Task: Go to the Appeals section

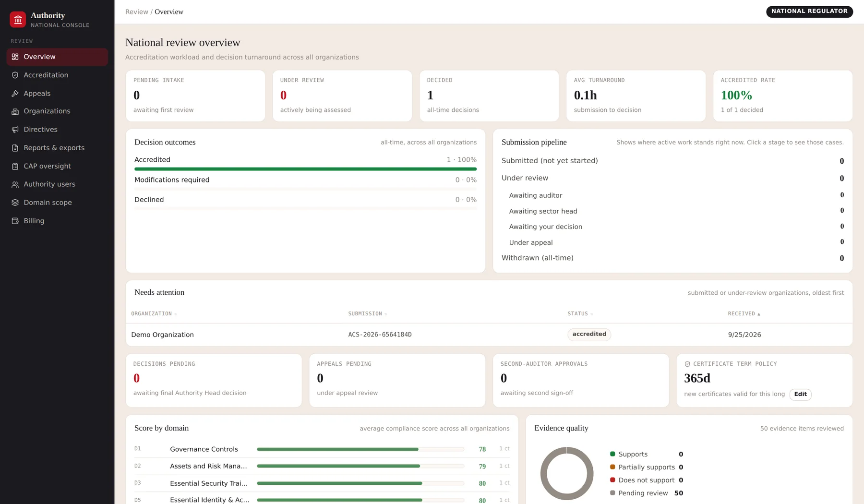Action: tap(57, 94)
